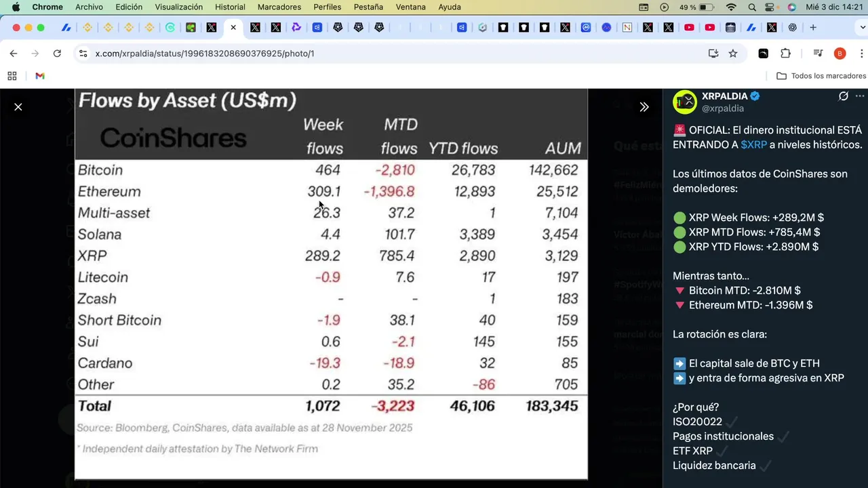Screen dimensions: 868x488
Task: Open the Apple menu
Action: coord(16,7)
